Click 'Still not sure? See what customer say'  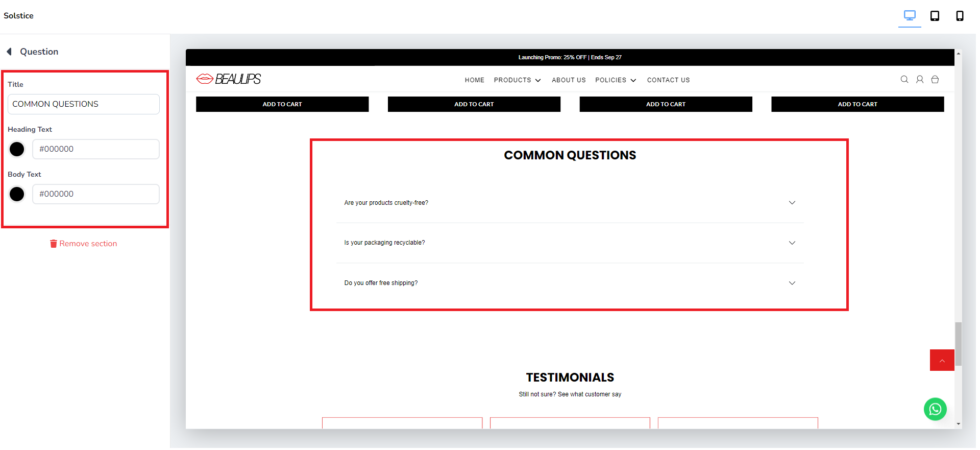point(570,394)
